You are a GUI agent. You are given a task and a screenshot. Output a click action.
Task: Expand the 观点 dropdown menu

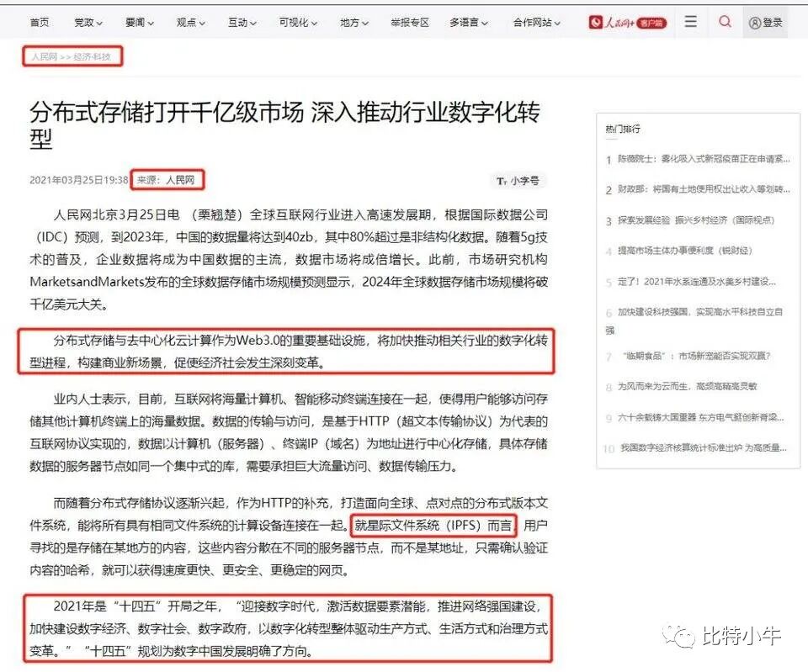(x=191, y=22)
